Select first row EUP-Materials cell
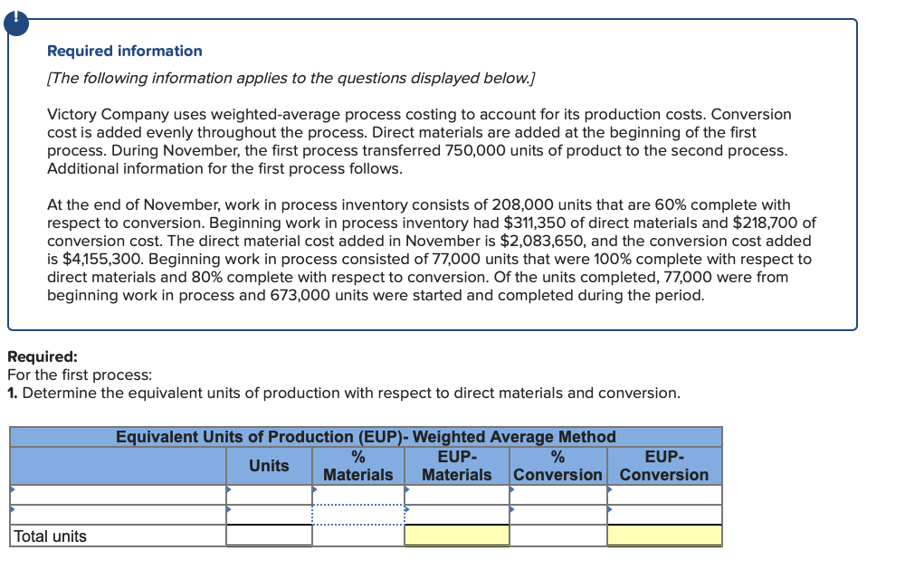This screenshot has width=905, height=588. tap(457, 495)
